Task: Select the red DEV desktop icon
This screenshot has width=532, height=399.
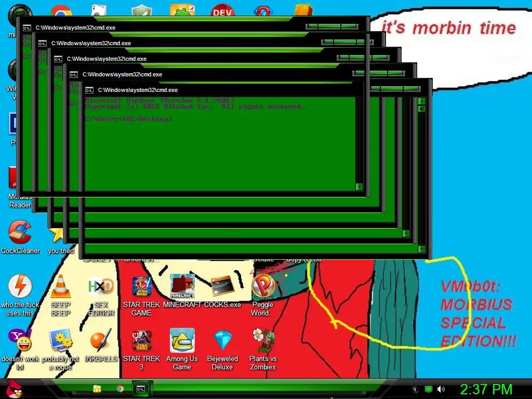Action: pos(222,10)
